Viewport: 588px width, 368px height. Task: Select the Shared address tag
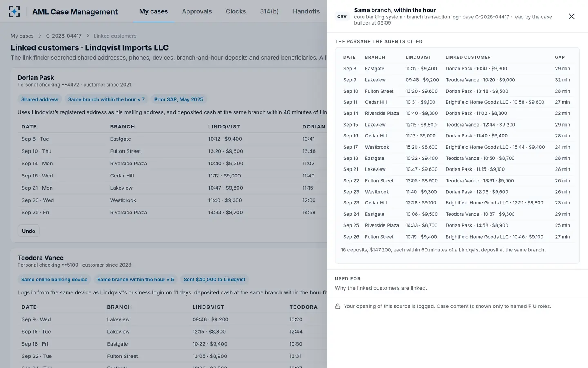[x=40, y=99]
